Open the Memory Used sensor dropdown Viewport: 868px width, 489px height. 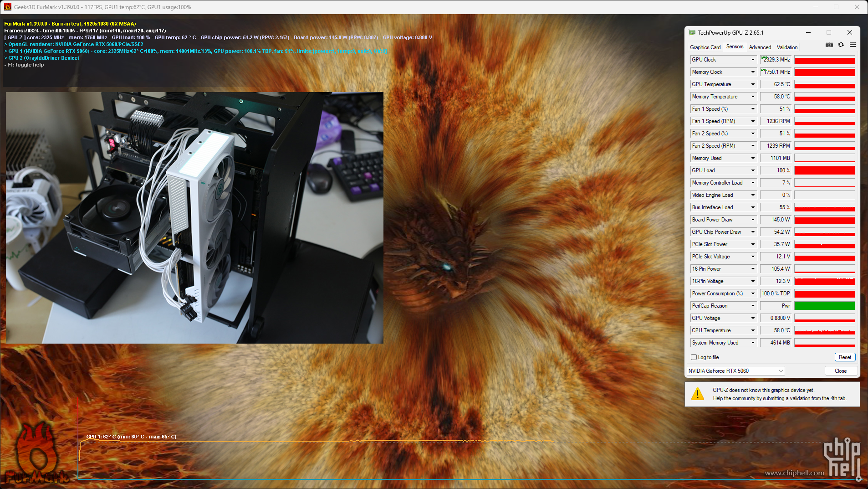tap(753, 158)
